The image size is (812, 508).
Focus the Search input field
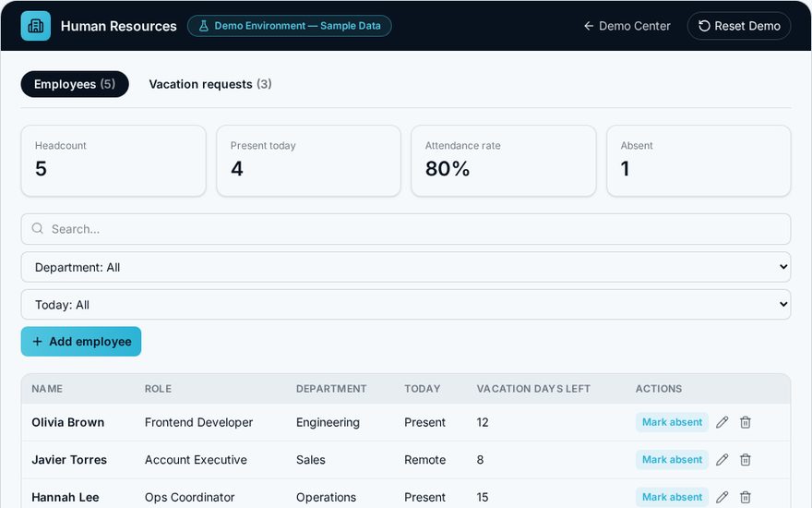pyautogui.click(x=406, y=229)
